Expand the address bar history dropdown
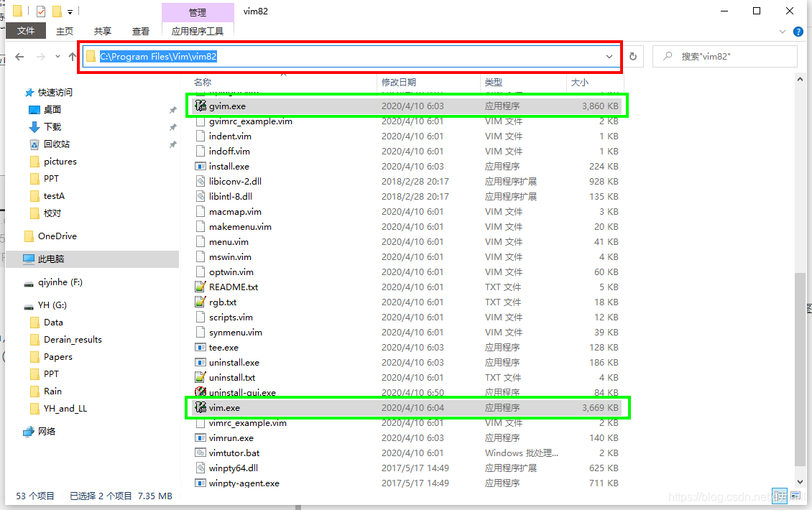Viewport: 812px width, 510px height. click(x=609, y=57)
